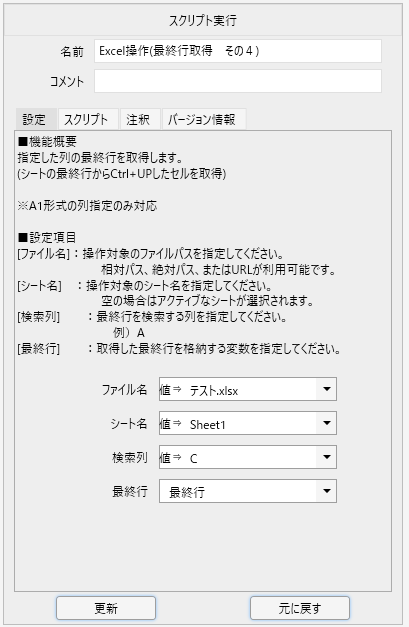Focus the コメント input field

click(238, 81)
